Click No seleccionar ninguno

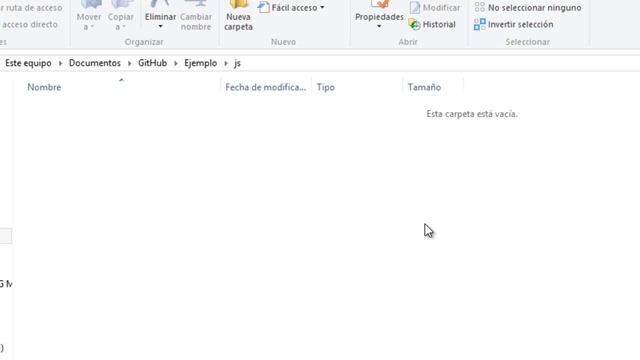(x=528, y=8)
